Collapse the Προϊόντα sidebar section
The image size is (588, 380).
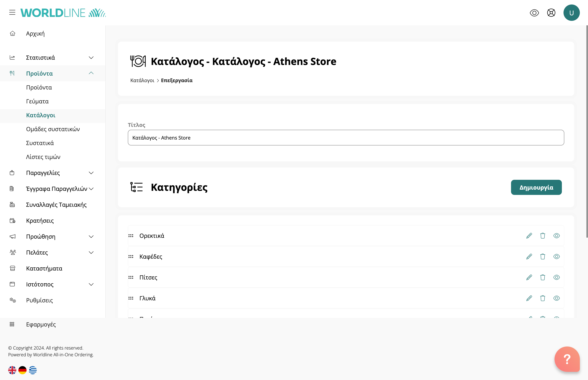tap(91, 73)
